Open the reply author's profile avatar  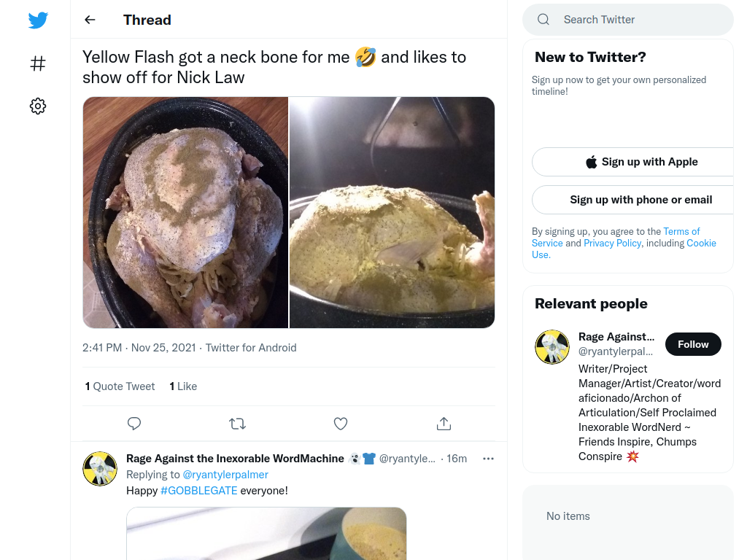100,469
